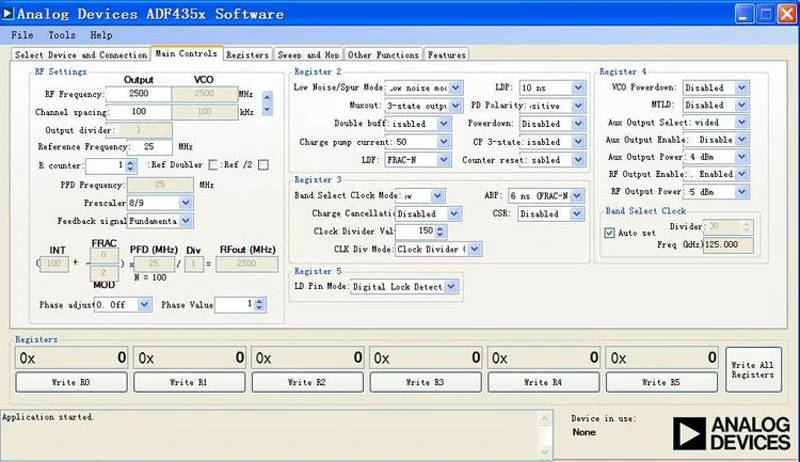Open the RF Output Power dropdown

pyautogui.click(x=741, y=192)
